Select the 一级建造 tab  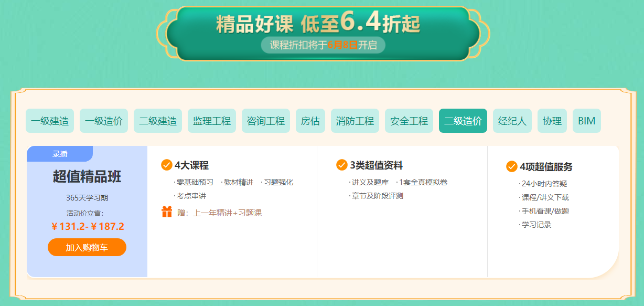(50, 121)
